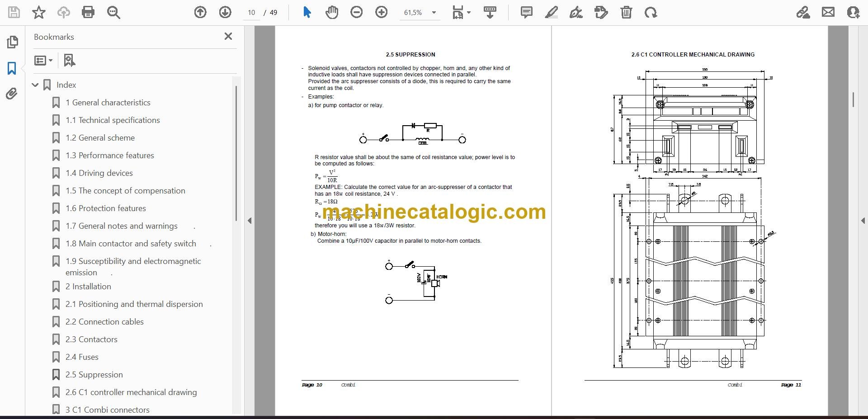Jump to 1 General characteristics bookmark

point(108,103)
